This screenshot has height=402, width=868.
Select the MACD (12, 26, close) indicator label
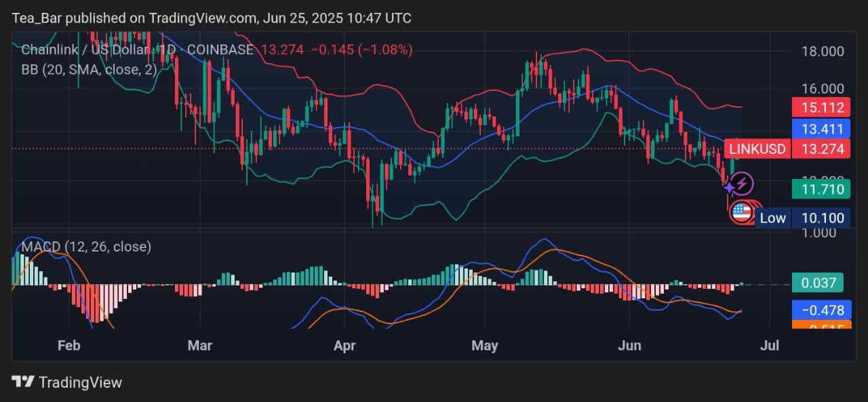tap(86, 247)
